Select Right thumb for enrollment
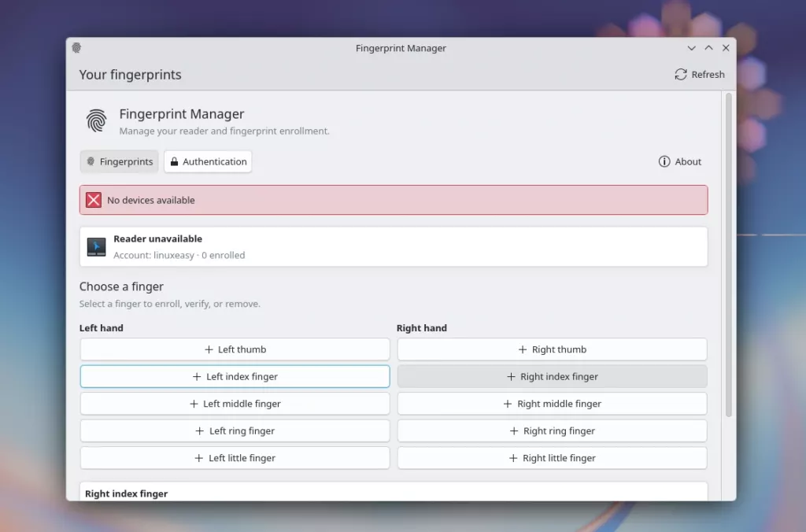This screenshot has width=806, height=532. click(x=552, y=349)
